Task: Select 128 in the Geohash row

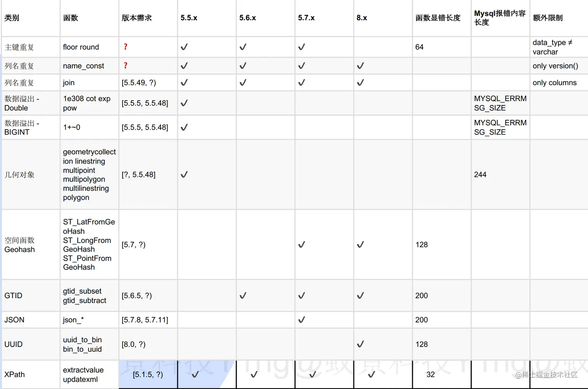Action: pyautogui.click(x=442, y=245)
